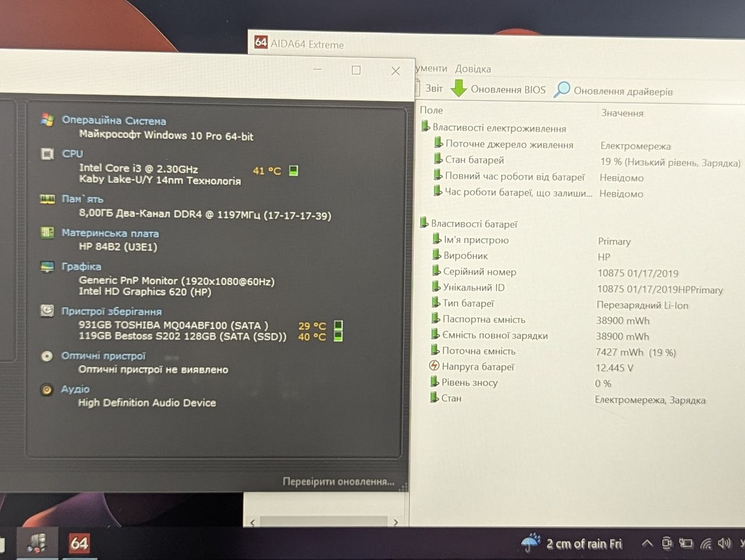Image resolution: width=745 pixels, height=560 pixels.
Task: Open the weather rain forecast widget
Action: tap(572, 544)
